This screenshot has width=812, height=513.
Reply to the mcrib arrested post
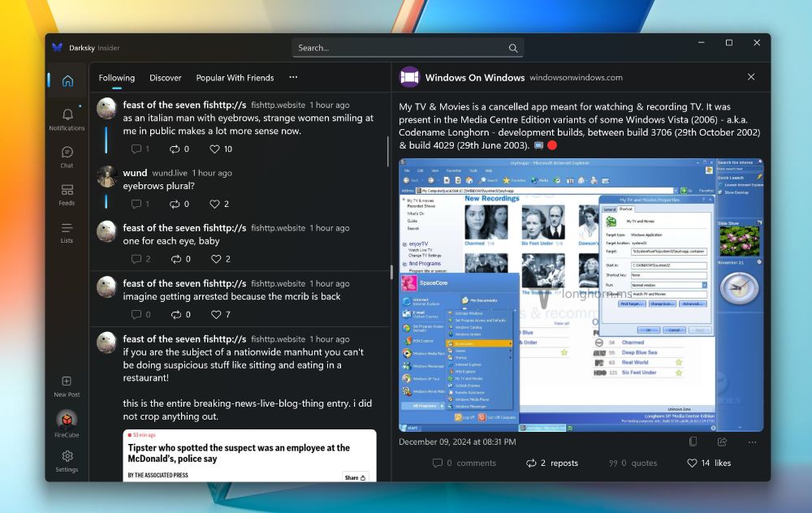tap(140, 314)
